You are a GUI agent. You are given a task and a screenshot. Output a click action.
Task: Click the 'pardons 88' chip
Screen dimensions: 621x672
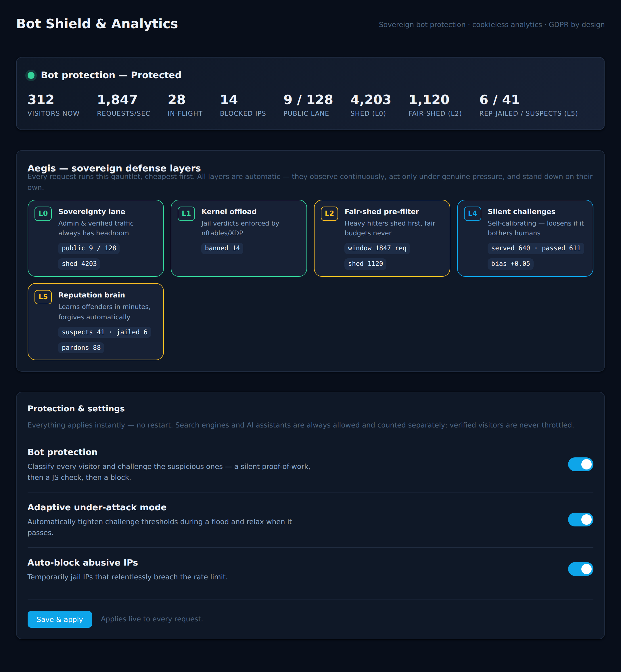(81, 348)
